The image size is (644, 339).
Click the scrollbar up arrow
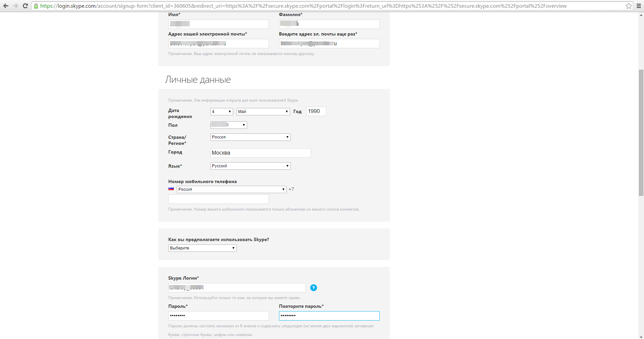(641, 15)
